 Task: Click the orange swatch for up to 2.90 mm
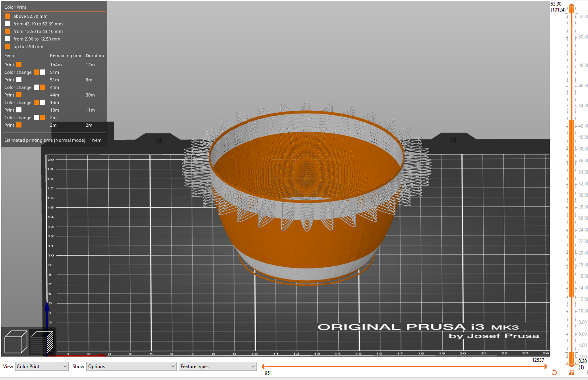(x=7, y=46)
